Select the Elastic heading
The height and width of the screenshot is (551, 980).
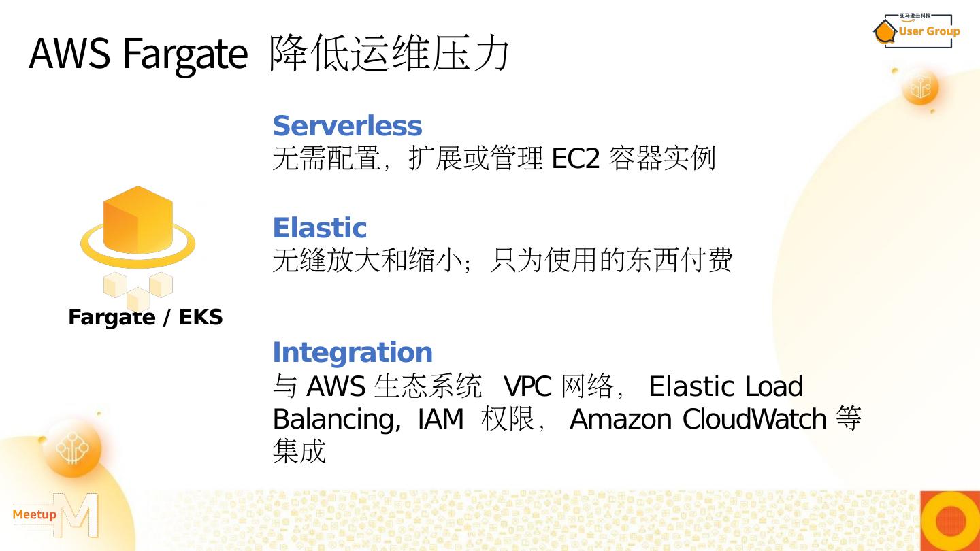point(319,228)
